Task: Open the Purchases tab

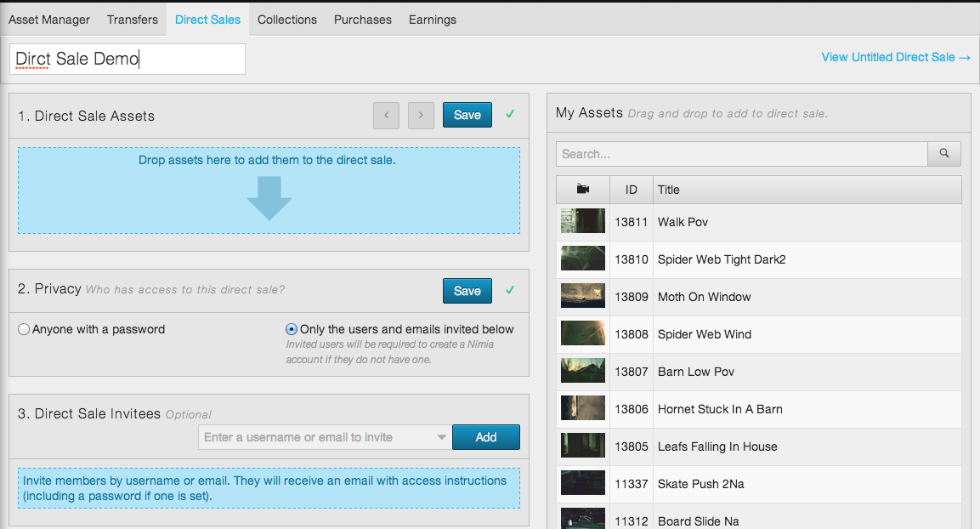Action: 362,20
